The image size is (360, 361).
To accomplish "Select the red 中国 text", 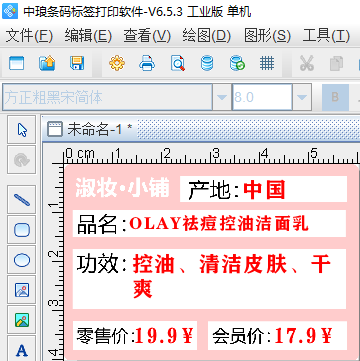I will (264, 190).
